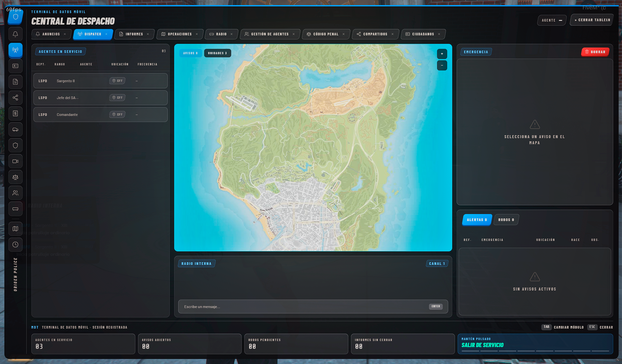
Task: Click Cerrar Tableta button
Action: [592, 20]
